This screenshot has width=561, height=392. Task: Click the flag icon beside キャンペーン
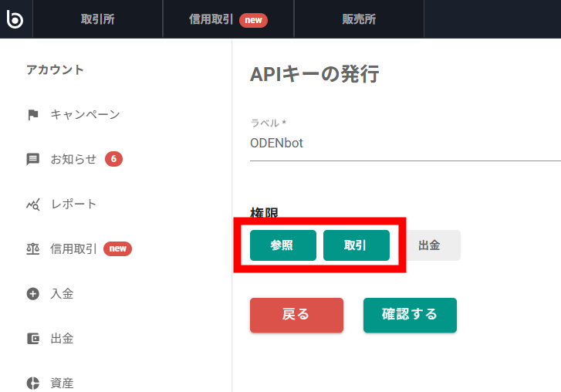33,115
